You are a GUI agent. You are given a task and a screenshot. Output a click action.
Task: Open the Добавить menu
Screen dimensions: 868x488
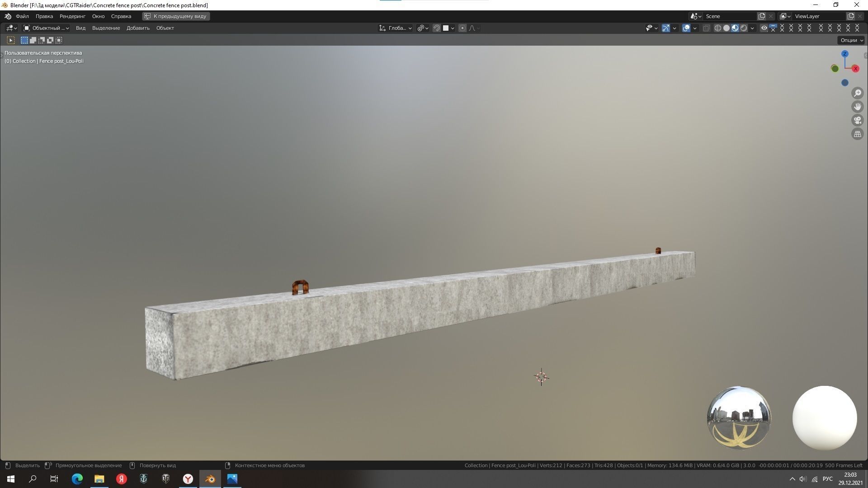point(138,28)
